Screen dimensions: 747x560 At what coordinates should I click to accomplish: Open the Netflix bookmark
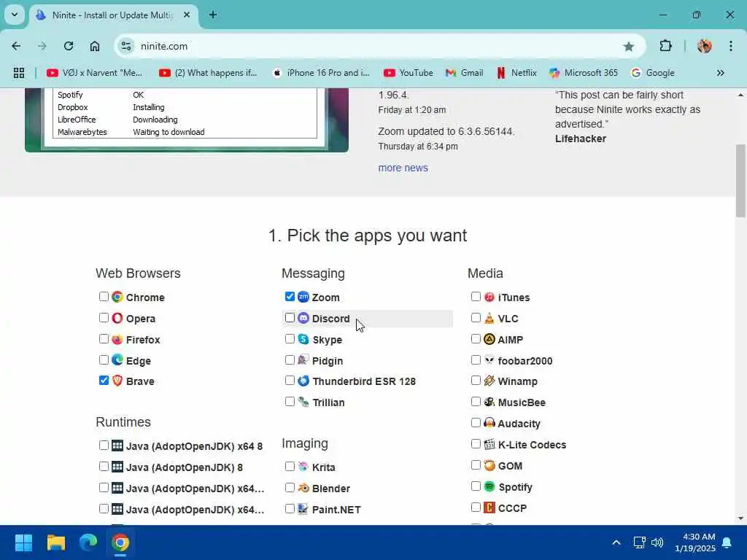[x=517, y=73]
